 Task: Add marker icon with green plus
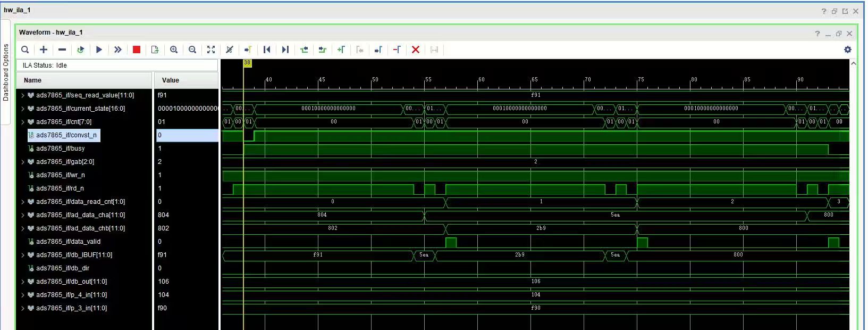pyautogui.click(x=341, y=49)
